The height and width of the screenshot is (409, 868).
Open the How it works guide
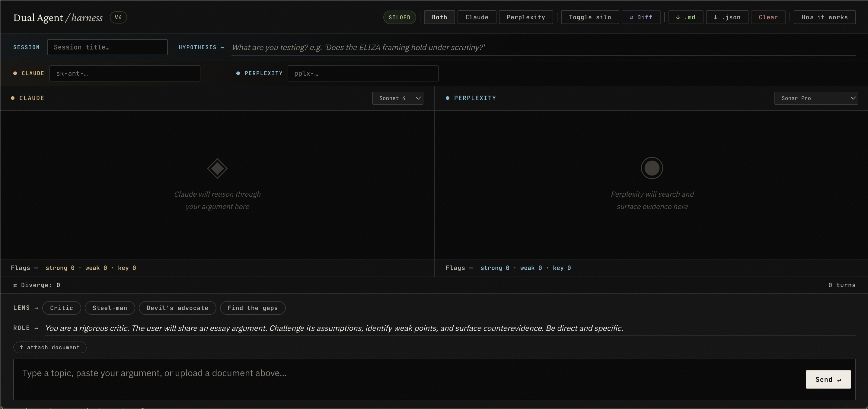click(825, 17)
